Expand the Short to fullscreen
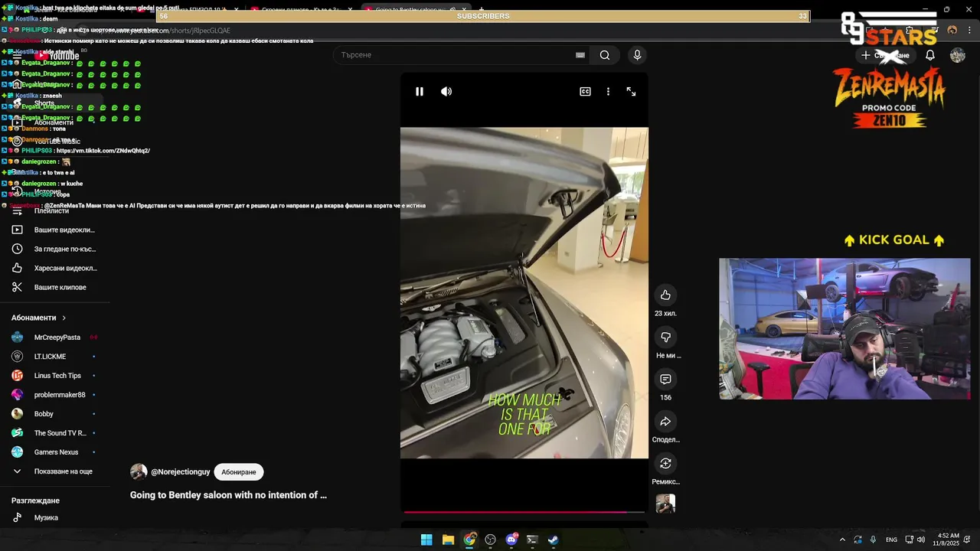Viewport: 980px width, 551px height. click(631, 91)
